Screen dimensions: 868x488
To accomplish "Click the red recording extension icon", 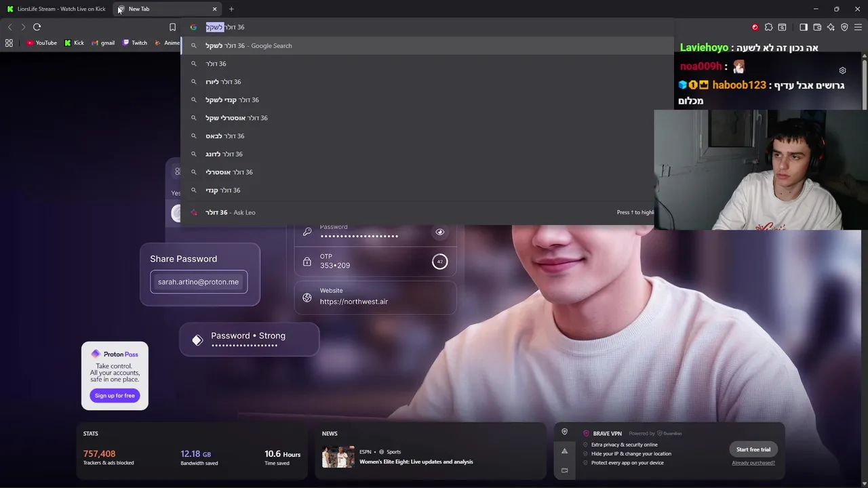I will tap(755, 27).
